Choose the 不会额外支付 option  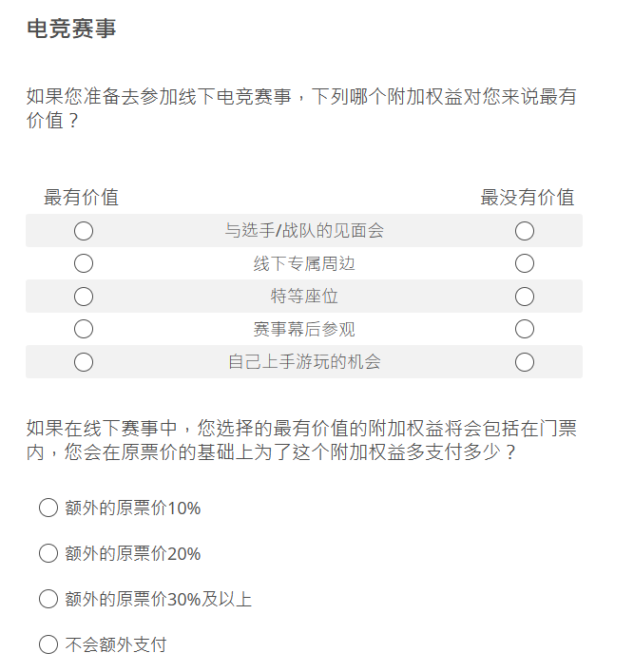(x=48, y=644)
